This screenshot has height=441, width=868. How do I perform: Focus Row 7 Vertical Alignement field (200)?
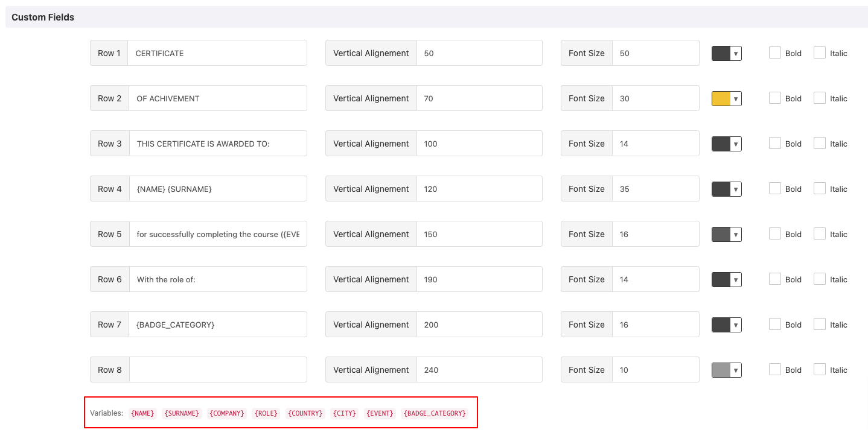[x=479, y=325]
